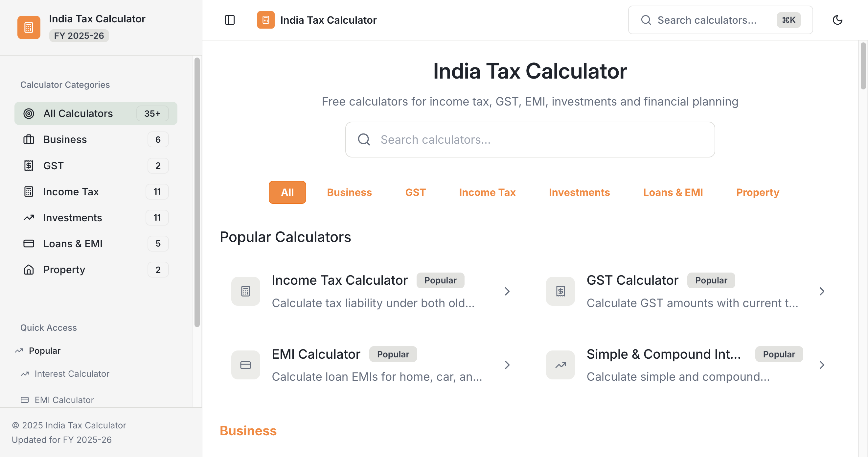Click the GST Calculator card icon
This screenshot has height=457, width=868.
(x=560, y=291)
